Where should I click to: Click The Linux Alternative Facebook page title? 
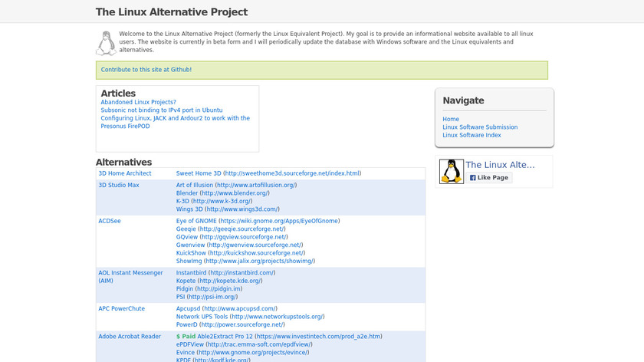click(x=500, y=165)
